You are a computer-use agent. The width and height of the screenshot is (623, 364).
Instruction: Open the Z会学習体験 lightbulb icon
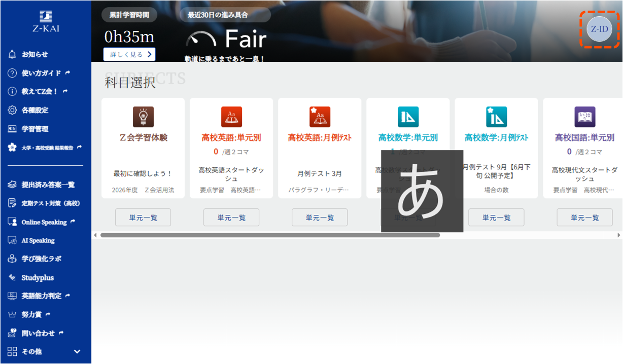tap(143, 117)
